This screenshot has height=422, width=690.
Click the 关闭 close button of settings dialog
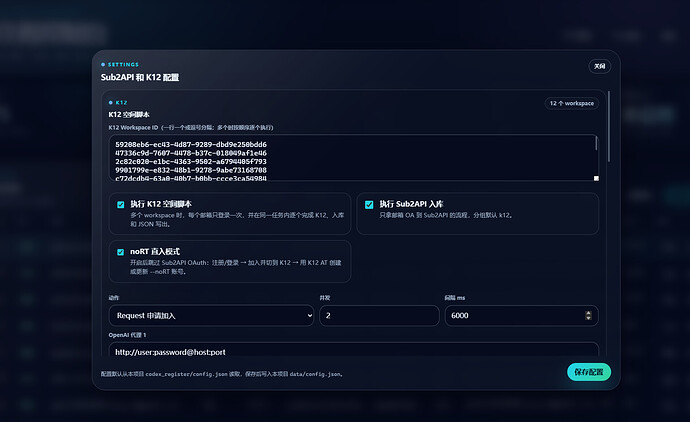[x=599, y=66]
